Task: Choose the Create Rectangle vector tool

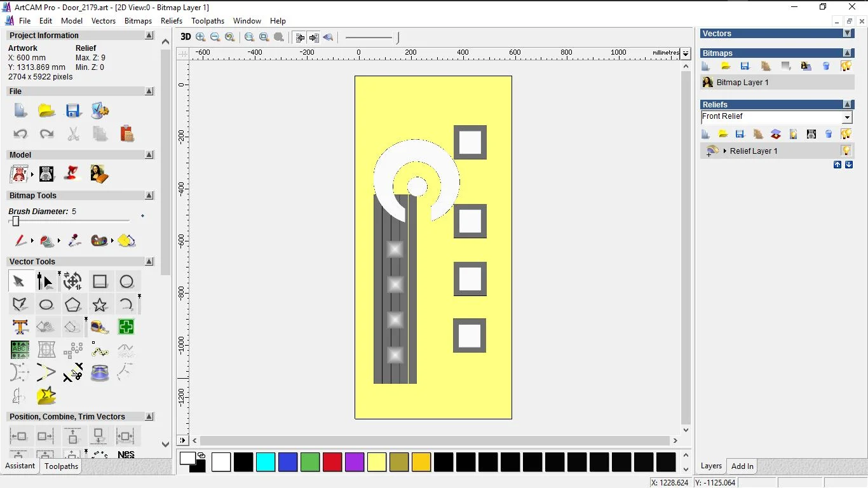Action: point(100,281)
